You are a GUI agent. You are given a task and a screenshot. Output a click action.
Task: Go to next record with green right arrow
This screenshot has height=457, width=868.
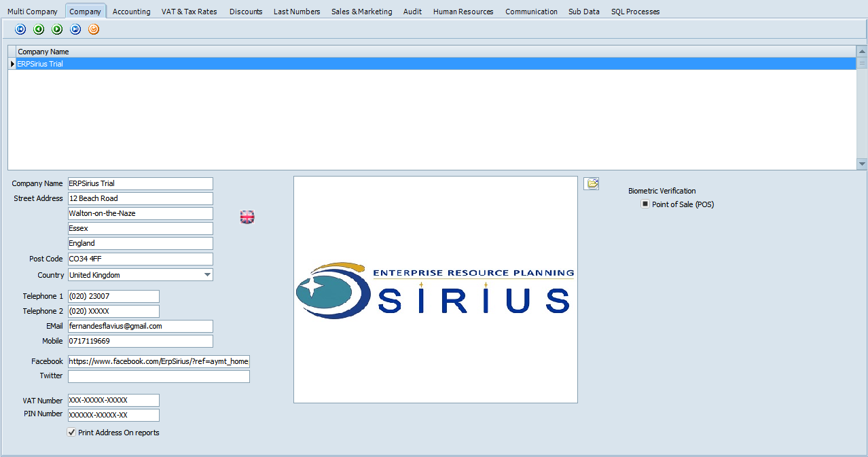[x=57, y=29]
